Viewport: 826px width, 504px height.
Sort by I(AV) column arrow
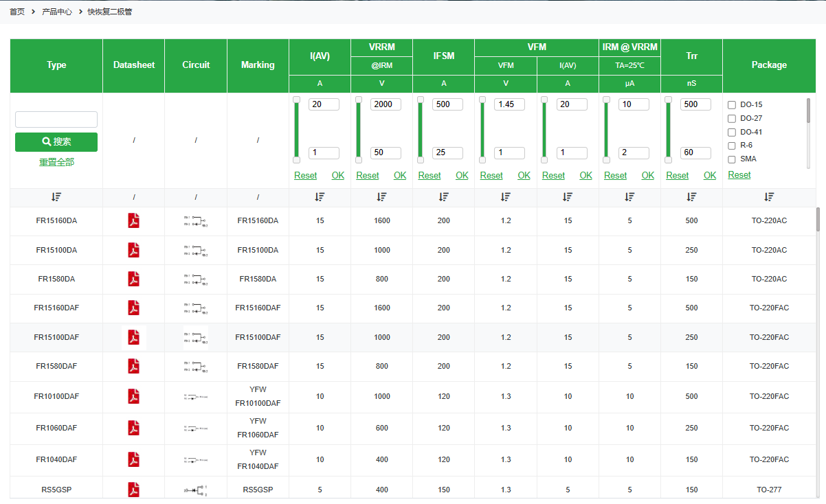(x=320, y=197)
